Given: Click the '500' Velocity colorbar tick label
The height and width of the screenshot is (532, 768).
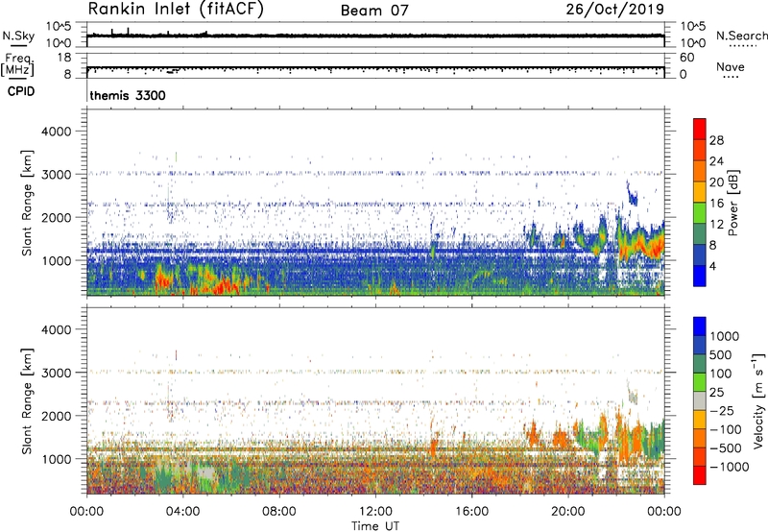Looking at the screenshot, I should (721, 354).
